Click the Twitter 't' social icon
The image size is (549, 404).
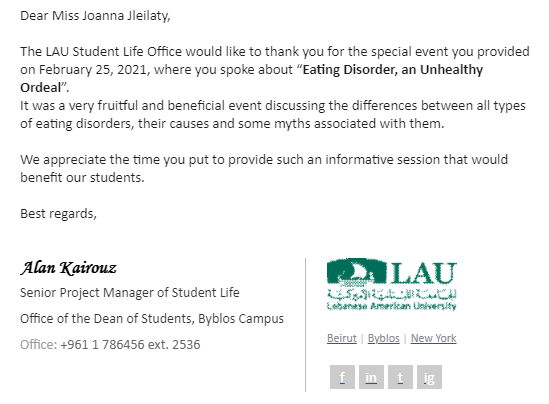click(400, 377)
